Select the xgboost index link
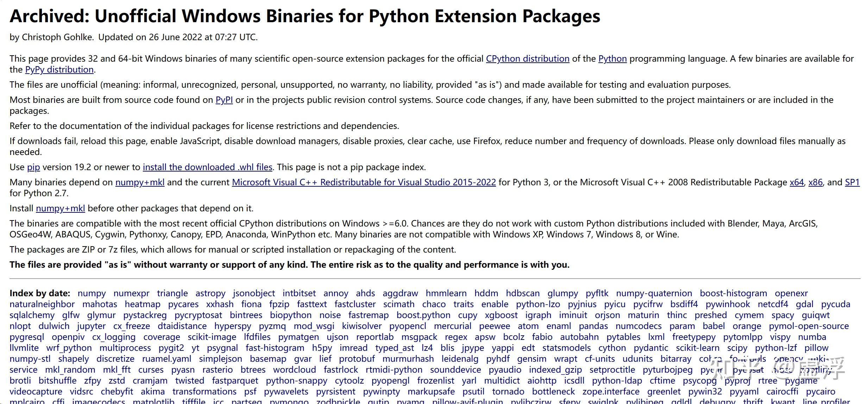The height and width of the screenshot is (404, 868). pos(501,315)
